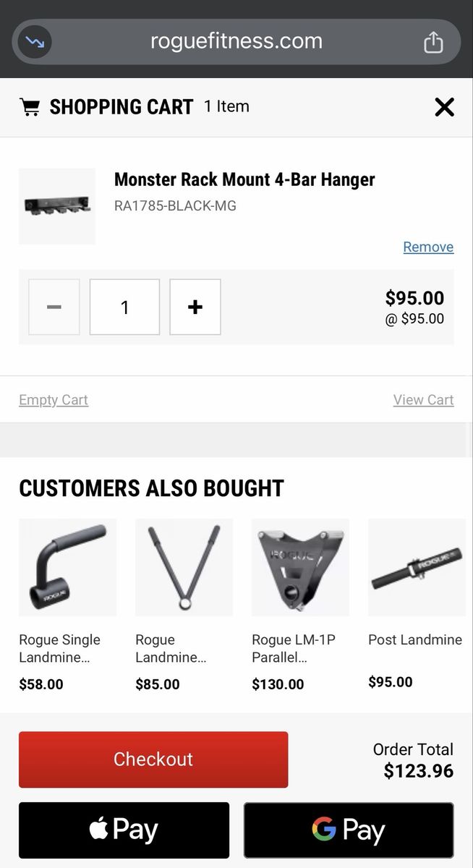Tap the roguefitness.com address bar
The height and width of the screenshot is (868, 473).
tap(236, 42)
